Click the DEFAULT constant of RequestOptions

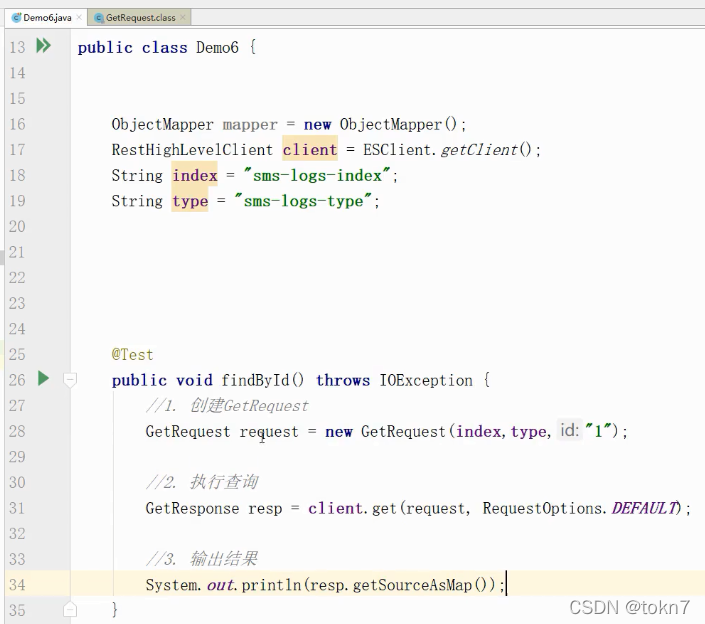pyautogui.click(x=645, y=508)
